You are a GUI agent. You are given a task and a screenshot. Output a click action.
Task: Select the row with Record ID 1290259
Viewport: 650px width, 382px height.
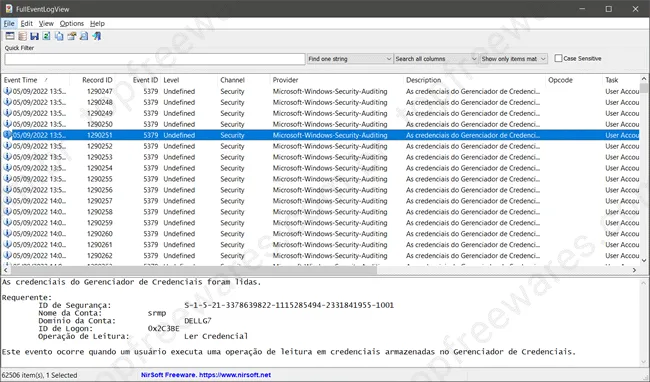coord(321,223)
